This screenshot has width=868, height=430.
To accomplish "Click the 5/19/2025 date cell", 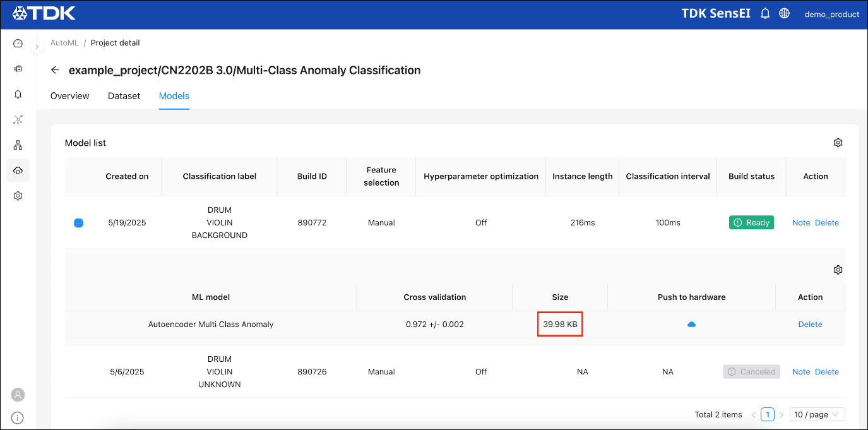I will [x=127, y=222].
